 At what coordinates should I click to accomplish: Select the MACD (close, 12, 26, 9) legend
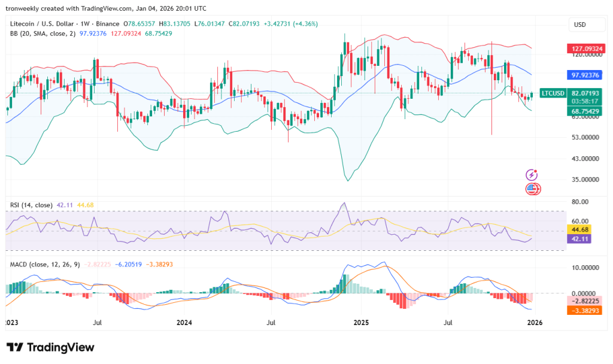pos(45,264)
